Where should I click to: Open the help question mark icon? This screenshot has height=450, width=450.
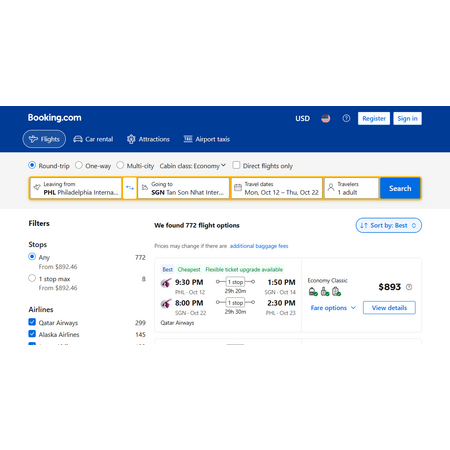346,118
